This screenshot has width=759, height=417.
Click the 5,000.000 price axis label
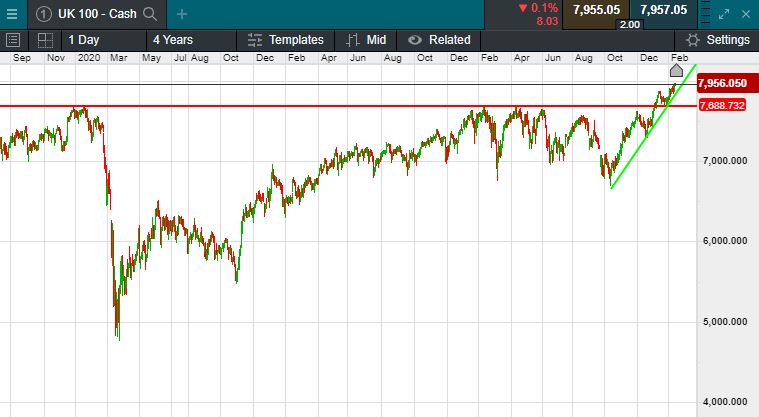coord(725,322)
